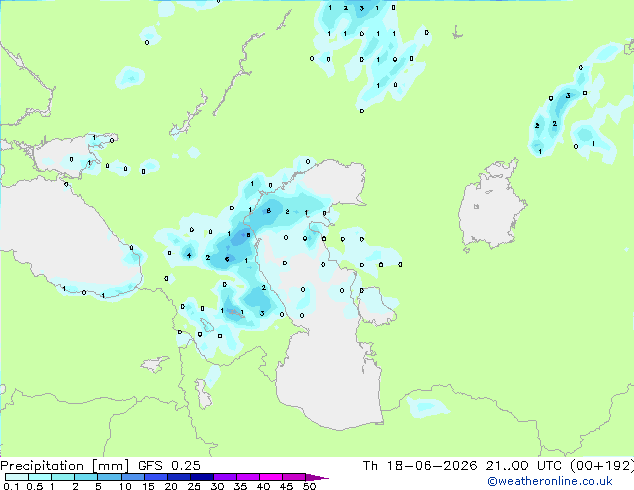Click the '25' legend label
This screenshot has height=490, width=634.
pyautogui.click(x=194, y=486)
